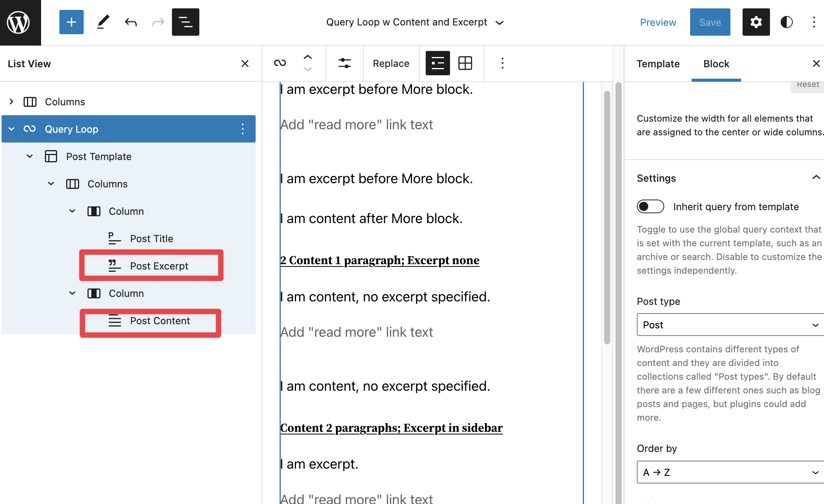Enable Inherit query from template
This screenshot has width=824, height=504.
[x=650, y=206]
